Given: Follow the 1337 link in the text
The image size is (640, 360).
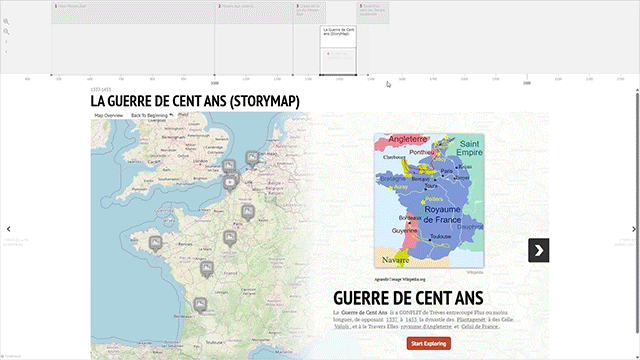Looking at the screenshot, I should coord(391,320).
